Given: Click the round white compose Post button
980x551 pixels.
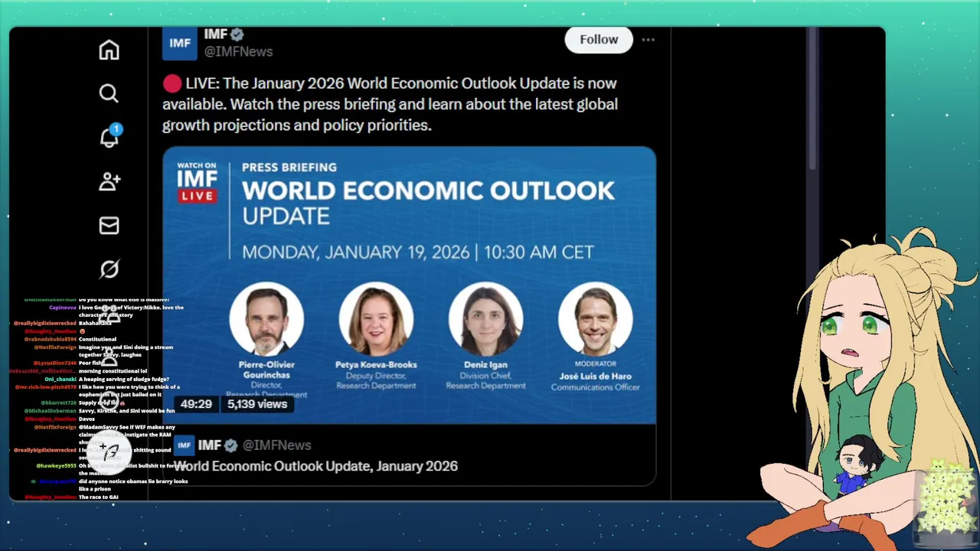Looking at the screenshot, I should (x=110, y=452).
